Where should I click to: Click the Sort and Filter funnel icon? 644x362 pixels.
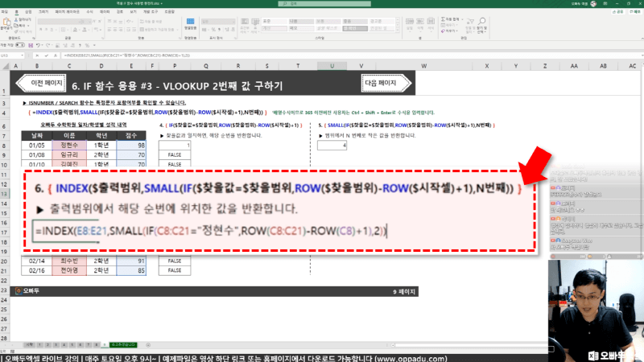pyautogui.click(x=471, y=22)
